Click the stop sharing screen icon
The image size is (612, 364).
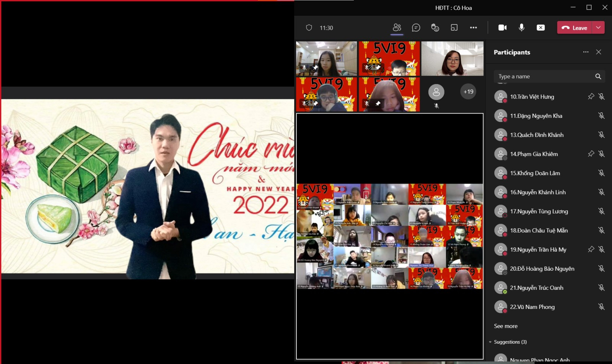pyautogui.click(x=540, y=28)
